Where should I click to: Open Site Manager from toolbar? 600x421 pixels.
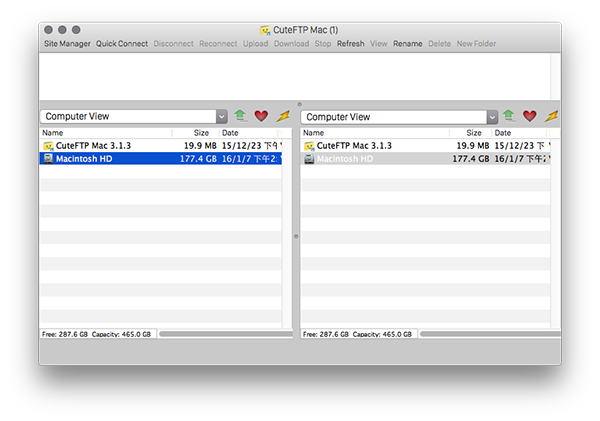67,44
